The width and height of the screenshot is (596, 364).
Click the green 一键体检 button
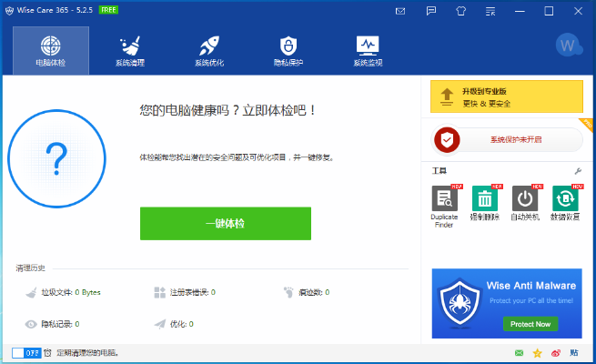[225, 223]
